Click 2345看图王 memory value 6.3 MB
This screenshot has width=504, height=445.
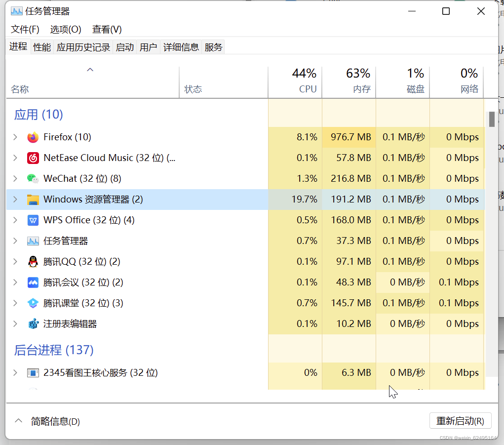pyautogui.click(x=356, y=373)
